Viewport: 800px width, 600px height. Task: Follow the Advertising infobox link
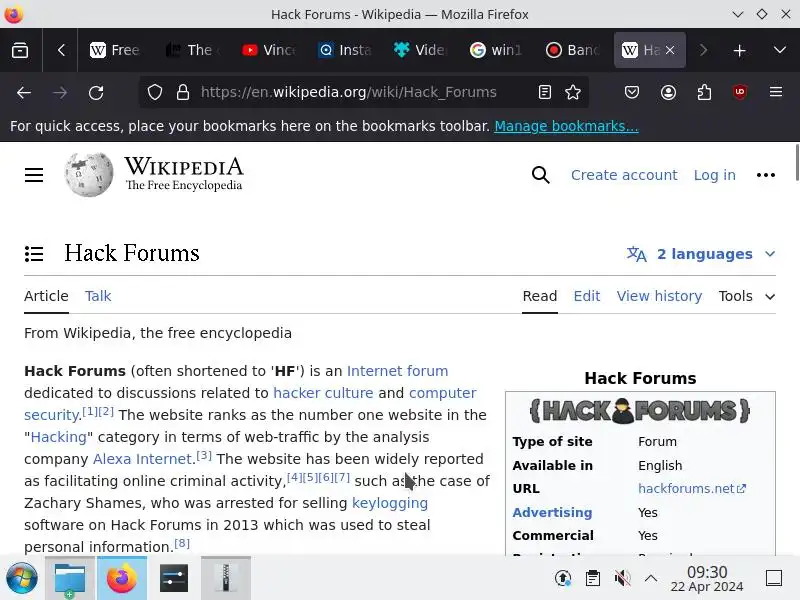pyautogui.click(x=552, y=512)
